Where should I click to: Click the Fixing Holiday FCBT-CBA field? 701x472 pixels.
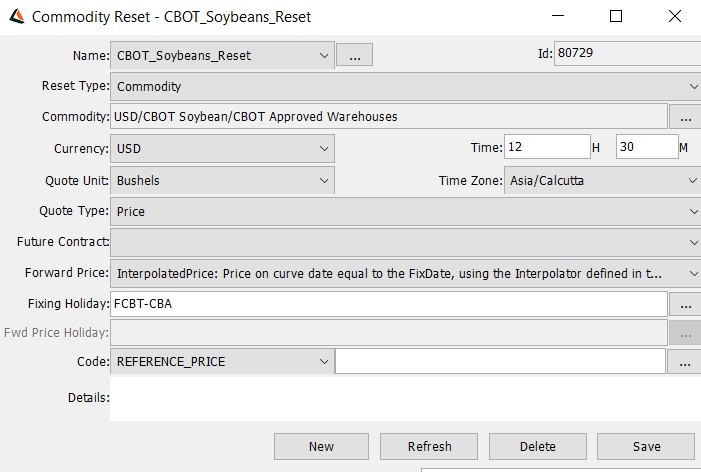point(389,304)
